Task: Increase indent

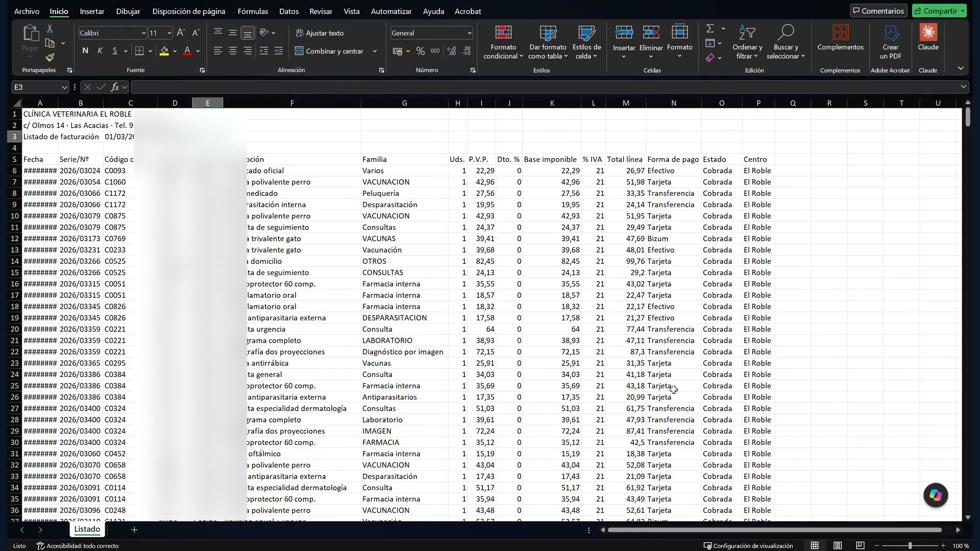Action: (279, 51)
